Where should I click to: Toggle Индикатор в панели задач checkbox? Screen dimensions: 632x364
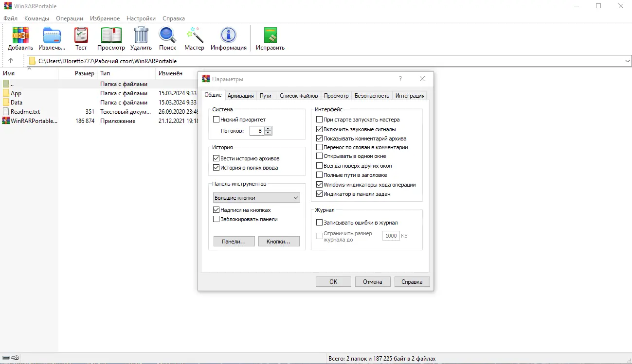[319, 194]
